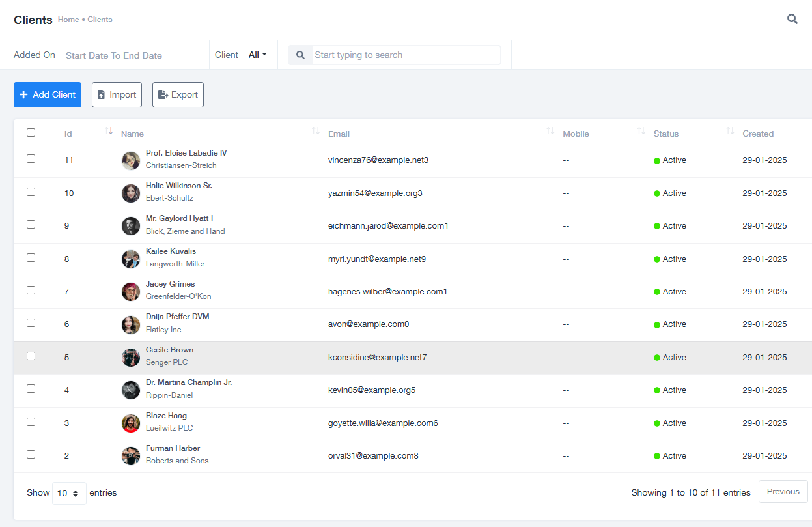Open the Added On date range picker

click(114, 55)
